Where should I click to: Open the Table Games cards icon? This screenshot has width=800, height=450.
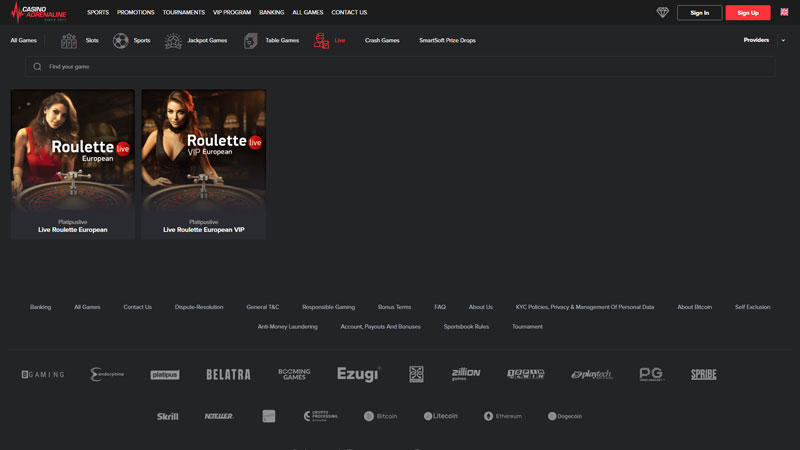251,40
